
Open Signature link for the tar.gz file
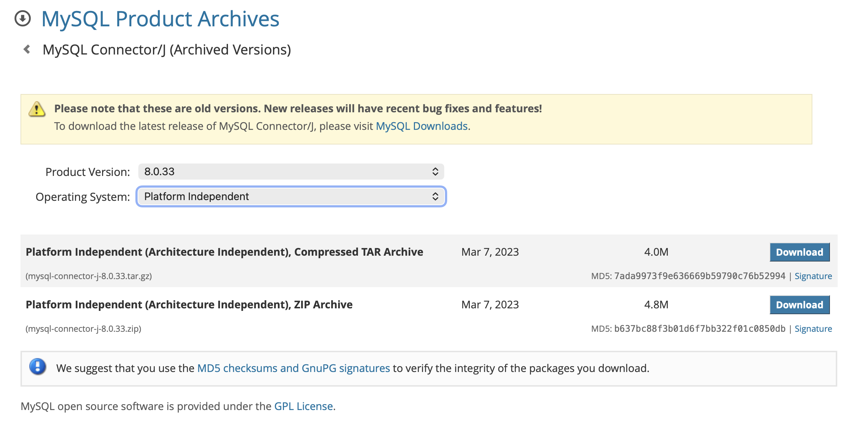coord(813,276)
